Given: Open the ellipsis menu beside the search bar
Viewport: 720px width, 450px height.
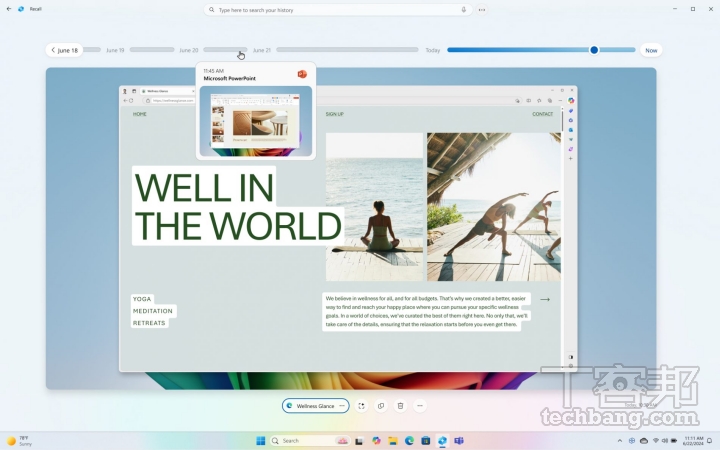Looking at the screenshot, I should coord(482,10).
